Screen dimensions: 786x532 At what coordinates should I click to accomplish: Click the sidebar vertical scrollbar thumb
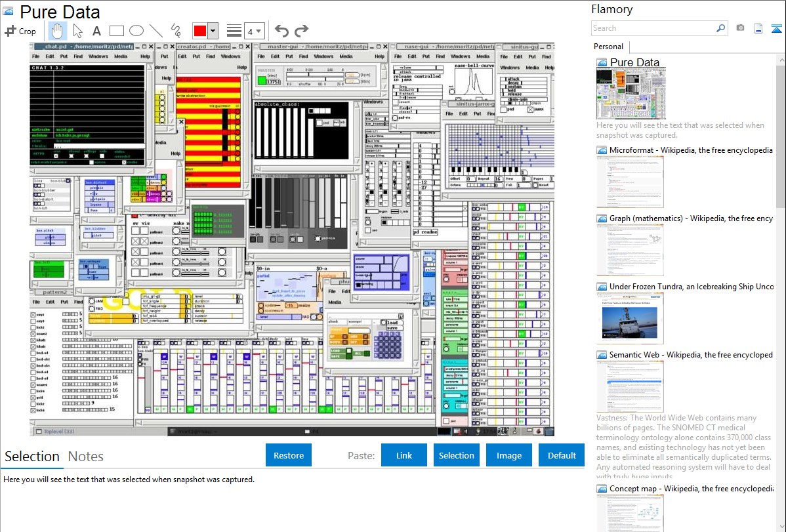pyautogui.click(x=781, y=135)
